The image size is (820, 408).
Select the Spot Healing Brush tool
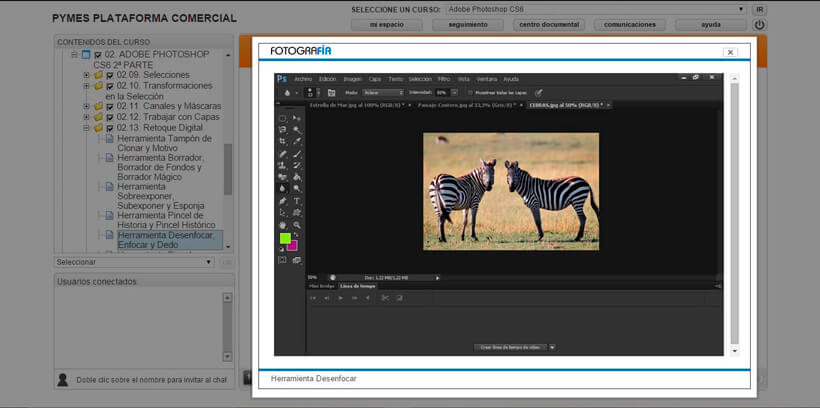point(283,154)
